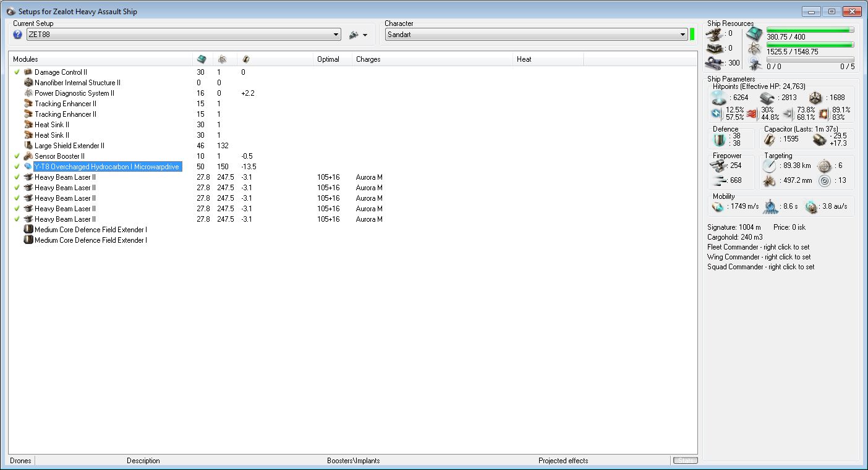Sort by the Modules column header
The image size is (868, 470).
[101, 59]
